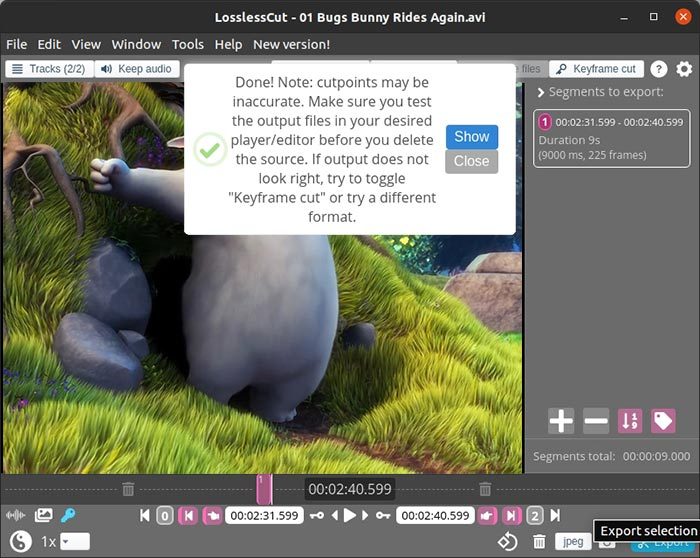
Task: Click the Close button in the dialog
Action: 471,161
